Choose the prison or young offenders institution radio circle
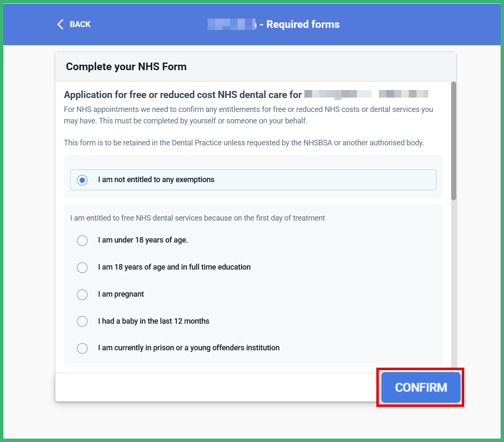The height and width of the screenshot is (442, 504). point(82,348)
